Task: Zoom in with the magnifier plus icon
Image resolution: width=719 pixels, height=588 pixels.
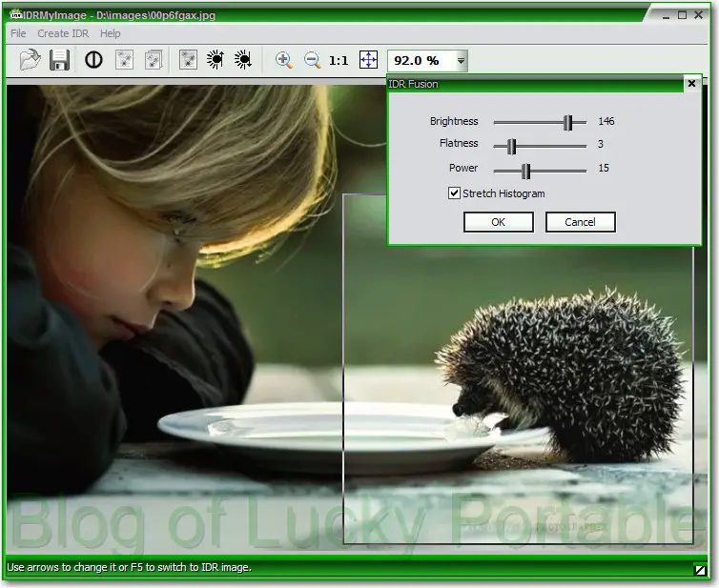Action: 284,60
